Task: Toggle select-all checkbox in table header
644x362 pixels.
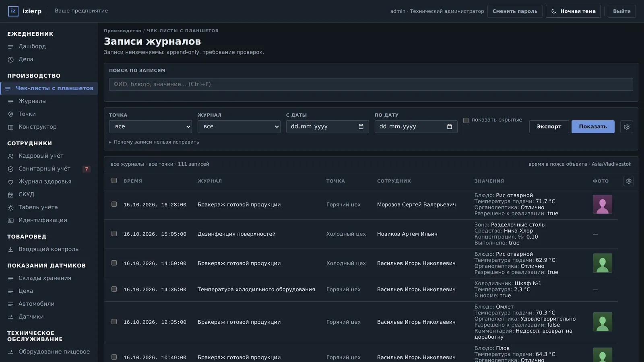Action: (x=114, y=181)
